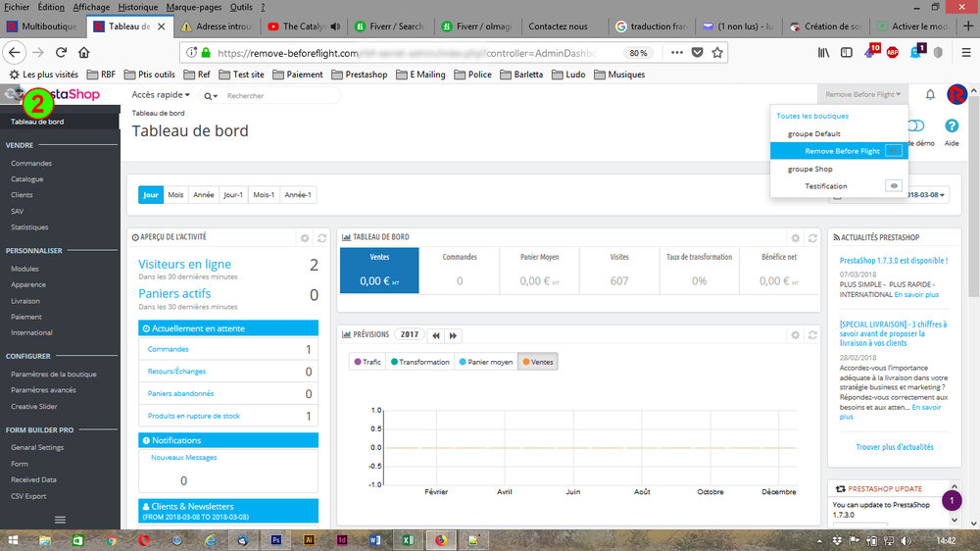Open the Remove Before Flight shop selector
This screenshot has width=980, height=551.
pyautogui.click(x=862, y=94)
